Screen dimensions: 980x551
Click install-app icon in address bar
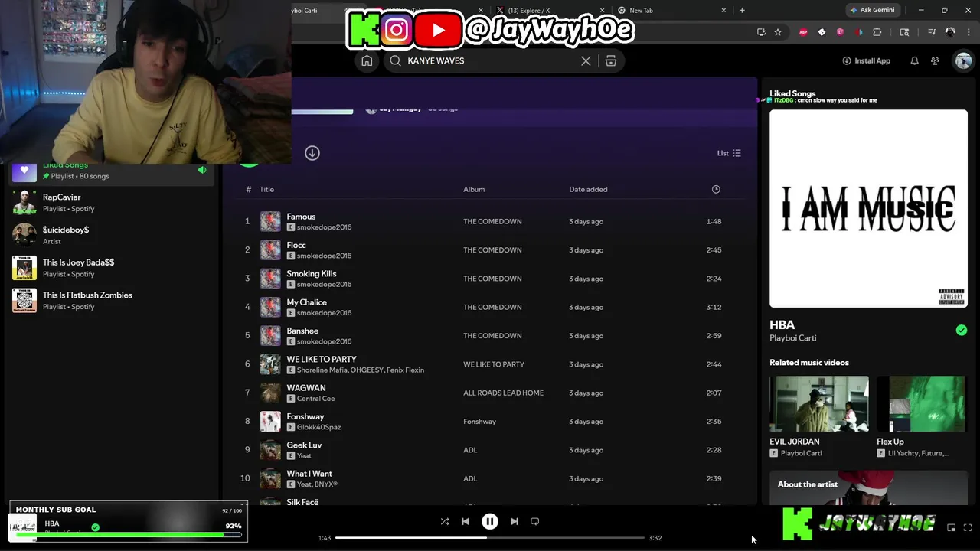click(x=761, y=32)
